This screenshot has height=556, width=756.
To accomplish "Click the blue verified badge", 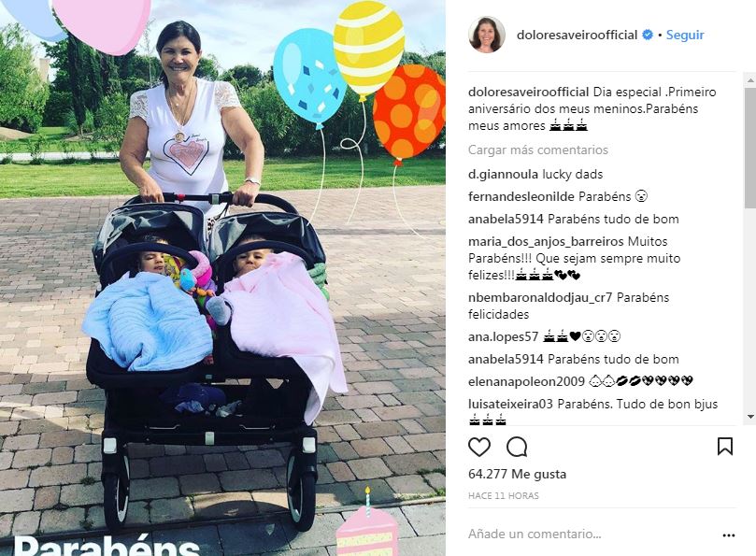I will [x=648, y=35].
